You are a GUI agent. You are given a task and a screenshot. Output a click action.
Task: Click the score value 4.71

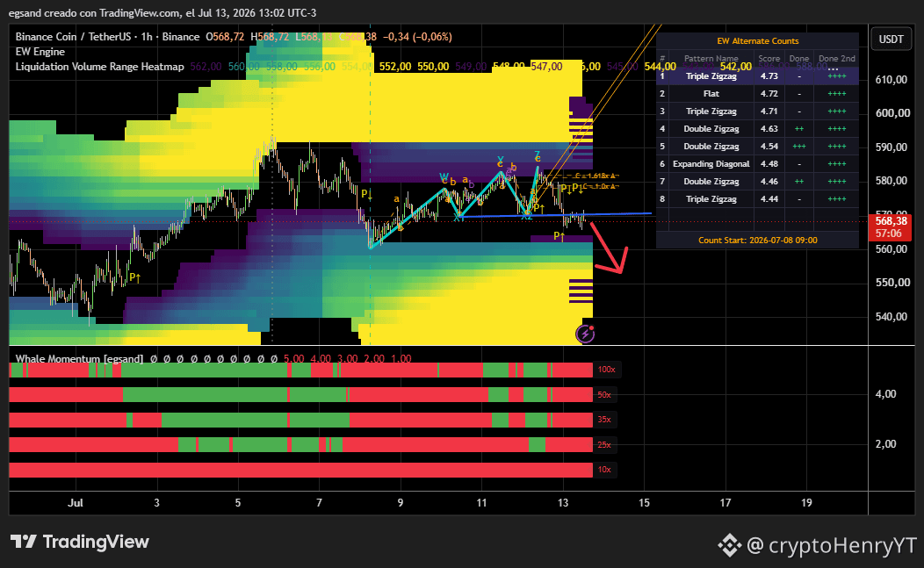(769, 111)
